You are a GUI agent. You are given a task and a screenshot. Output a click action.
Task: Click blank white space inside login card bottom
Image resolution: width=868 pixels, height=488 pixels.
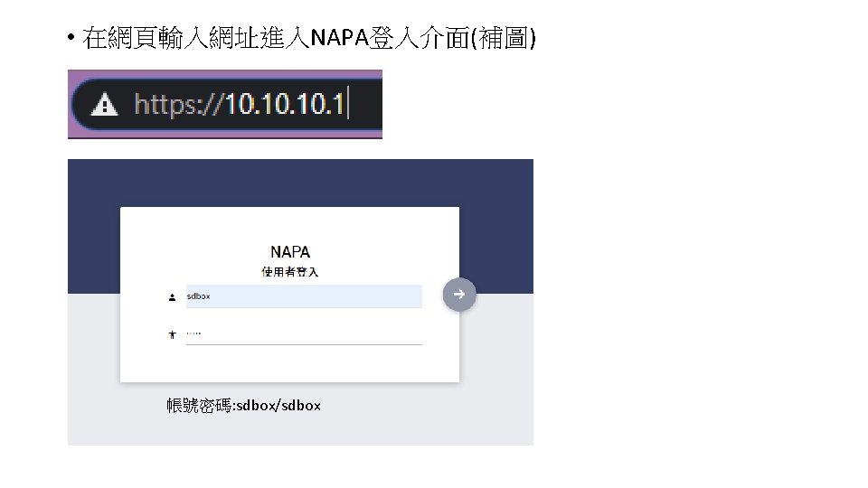(289, 364)
